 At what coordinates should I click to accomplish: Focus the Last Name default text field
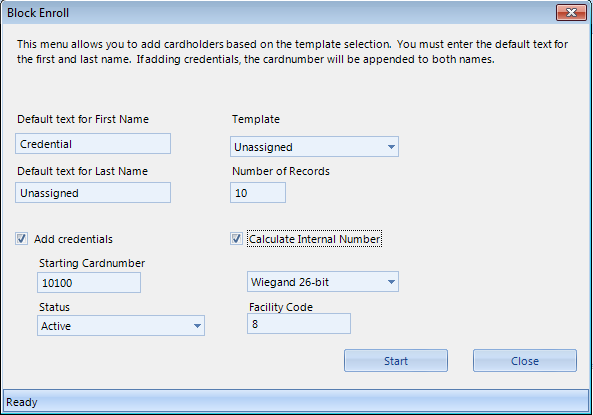point(93,193)
